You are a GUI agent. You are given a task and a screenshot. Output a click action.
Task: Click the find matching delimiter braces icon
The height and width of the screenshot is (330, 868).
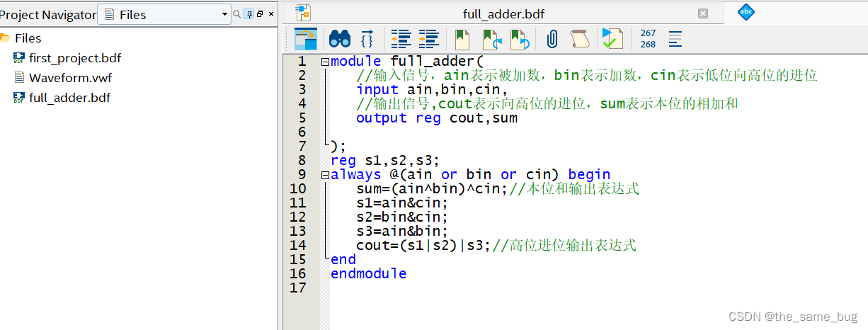pyautogui.click(x=367, y=38)
